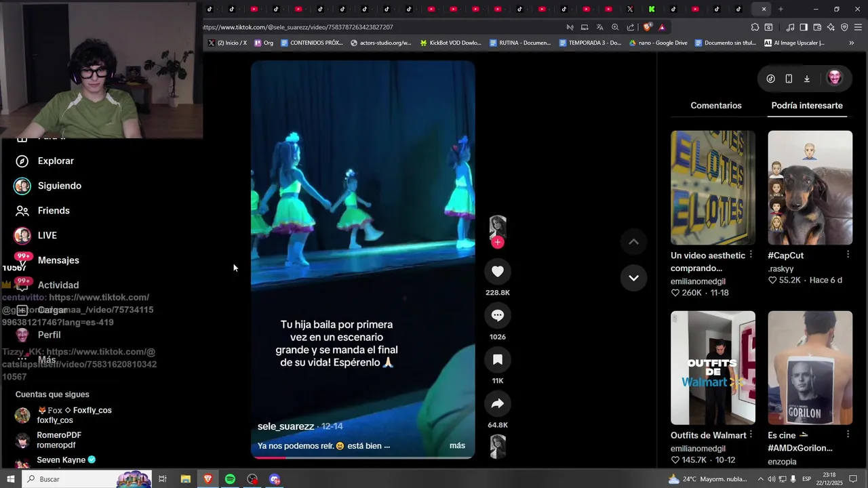This screenshot has width=868, height=488.
Task: Open Explorar in the TikTok sidebar
Action: [45, 161]
